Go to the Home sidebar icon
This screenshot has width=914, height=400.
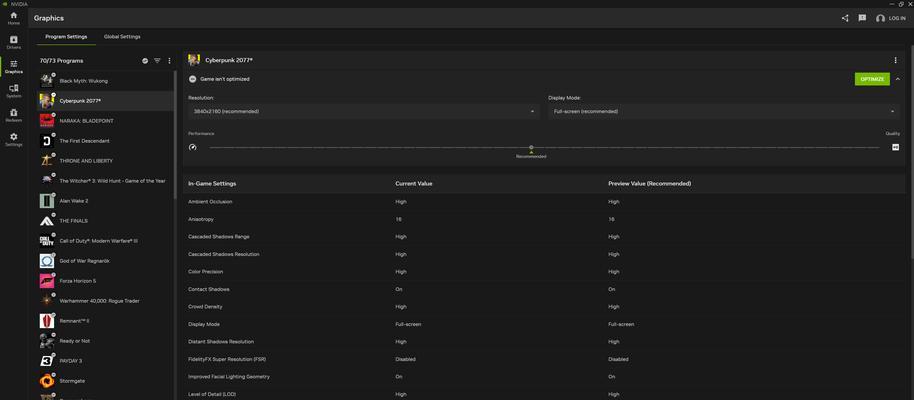click(x=13, y=17)
